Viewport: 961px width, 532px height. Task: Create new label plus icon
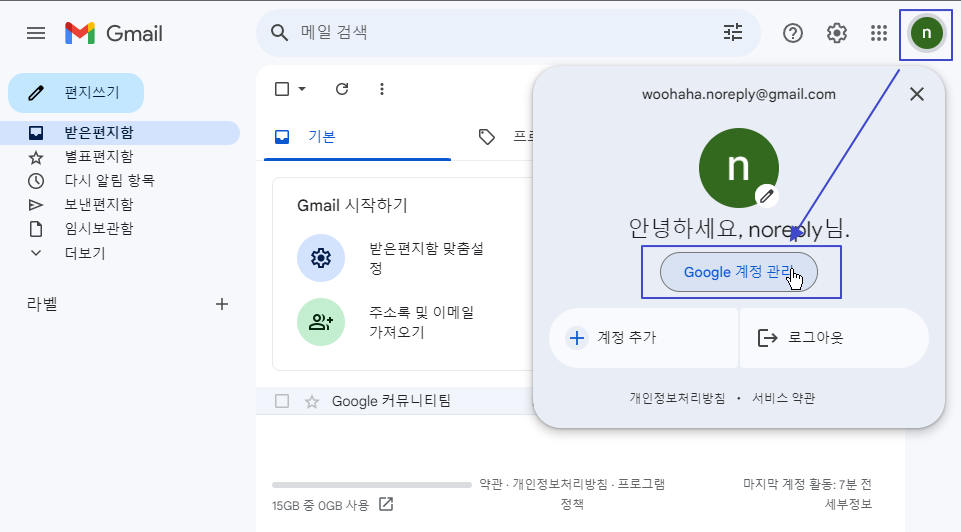point(222,304)
